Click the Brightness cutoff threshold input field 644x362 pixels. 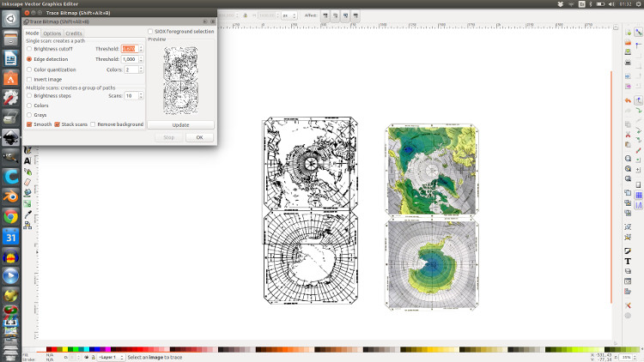click(x=130, y=49)
